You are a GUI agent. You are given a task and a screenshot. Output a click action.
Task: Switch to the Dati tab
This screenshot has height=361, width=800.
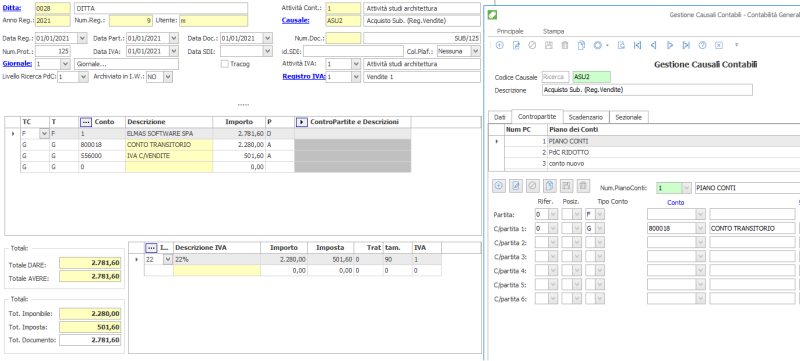tap(499, 117)
